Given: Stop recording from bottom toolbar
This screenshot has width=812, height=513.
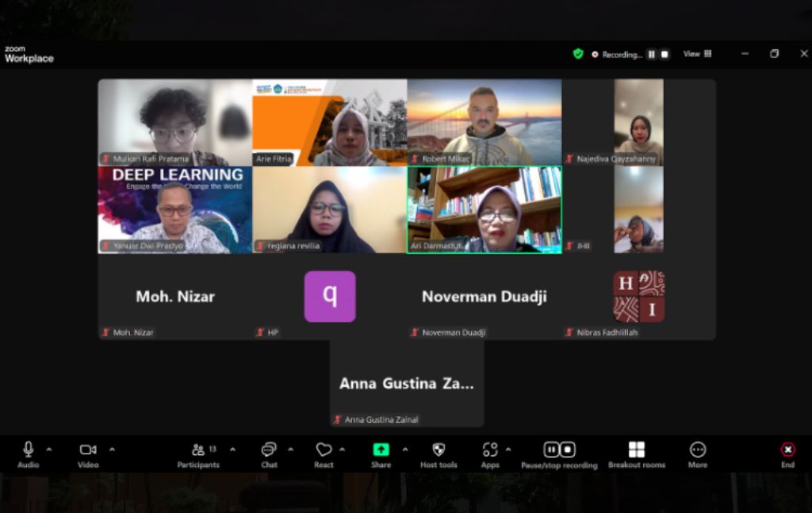Looking at the screenshot, I should click(568, 450).
